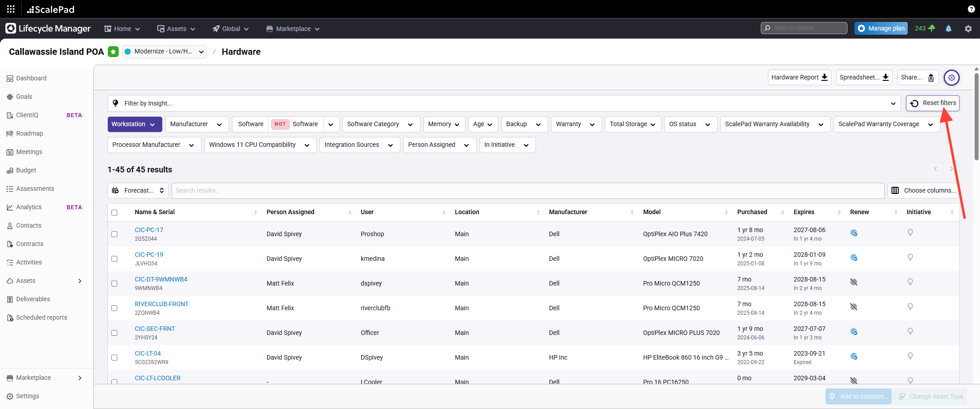Open the CIC-DT-9WMNWB4 asset link
The width and height of the screenshot is (980, 409).
pyautogui.click(x=161, y=279)
